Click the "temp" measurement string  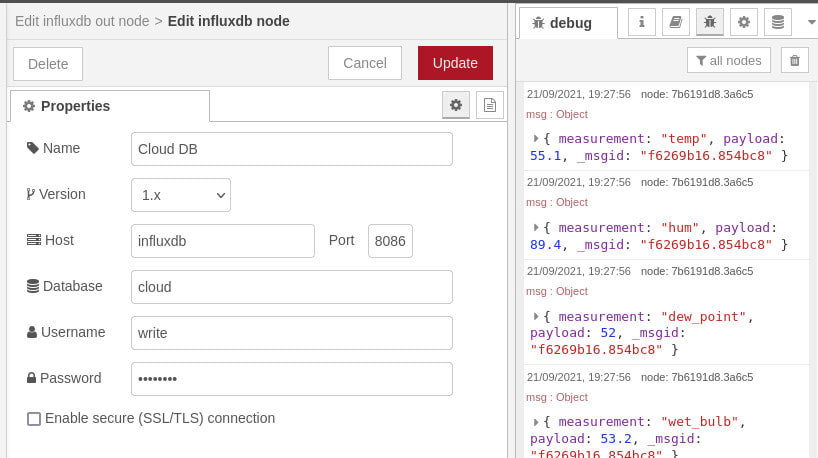click(x=683, y=139)
